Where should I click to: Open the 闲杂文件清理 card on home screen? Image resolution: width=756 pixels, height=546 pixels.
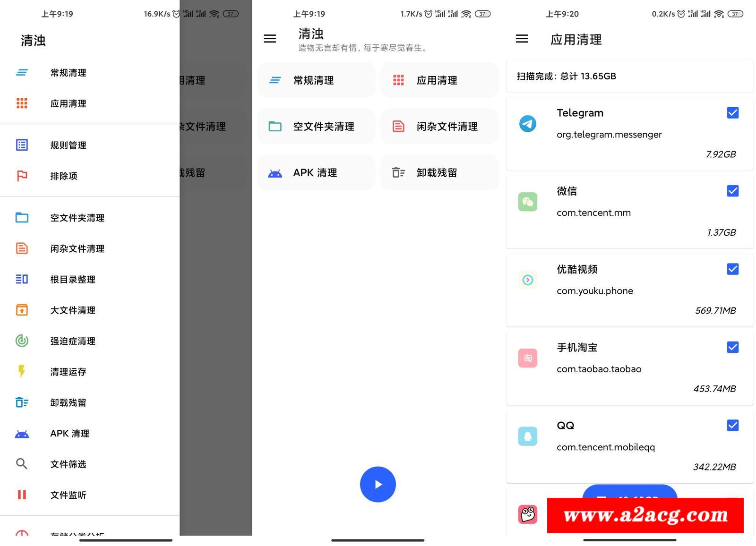pos(439,127)
